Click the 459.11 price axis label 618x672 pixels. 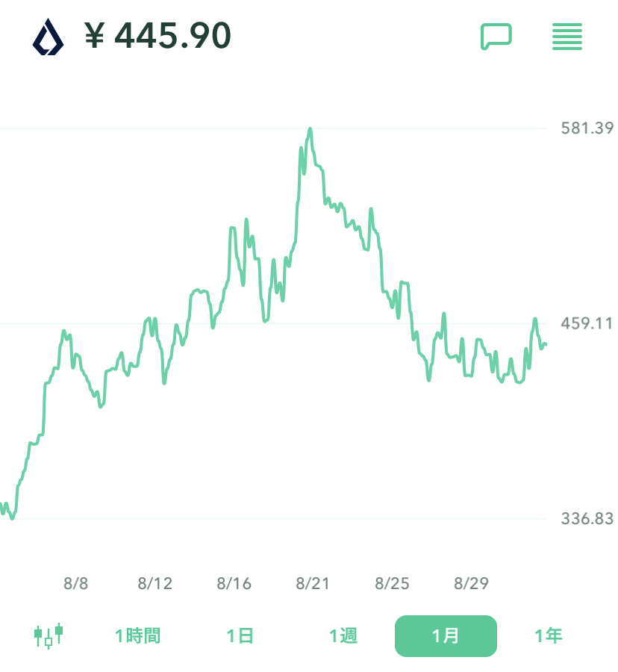[587, 323]
